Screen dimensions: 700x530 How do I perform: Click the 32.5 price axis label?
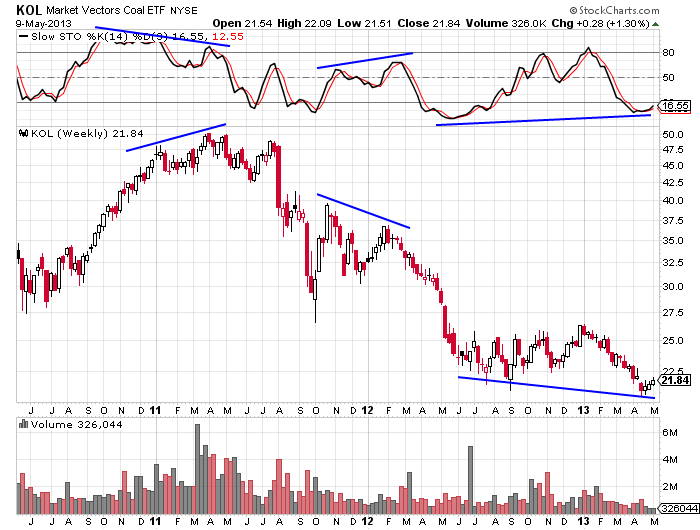coord(673,263)
